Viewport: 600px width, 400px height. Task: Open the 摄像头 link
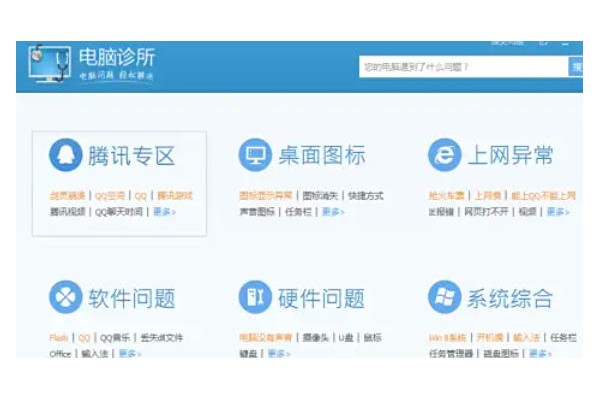[x=315, y=338]
